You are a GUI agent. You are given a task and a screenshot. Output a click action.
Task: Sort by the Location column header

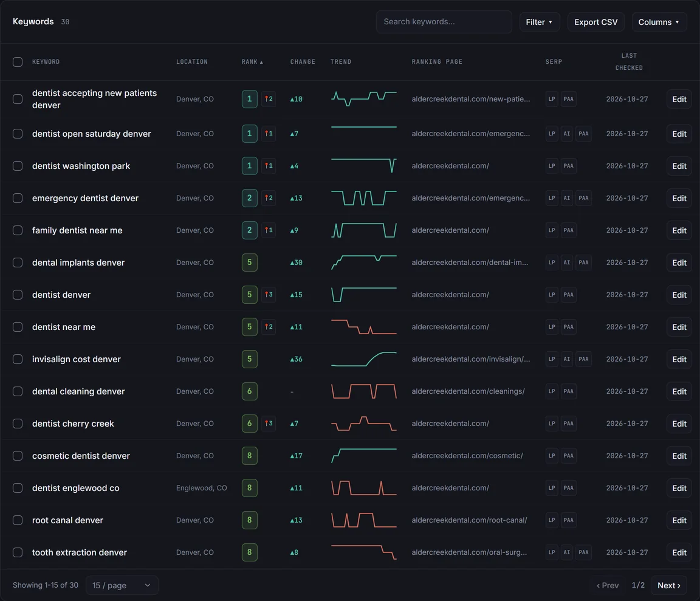click(192, 61)
